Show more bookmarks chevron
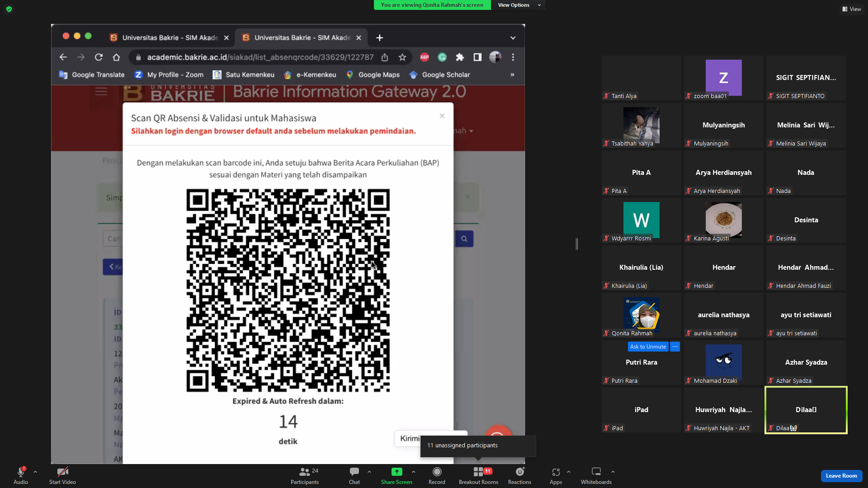 512,75
